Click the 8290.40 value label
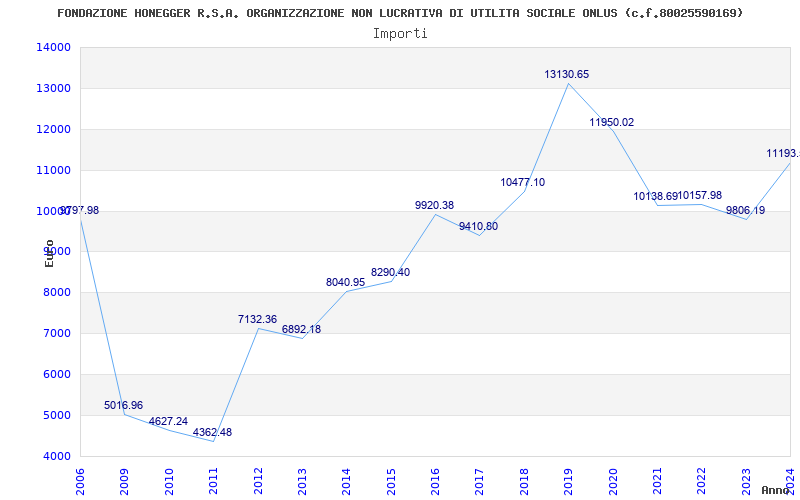 (390, 272)
